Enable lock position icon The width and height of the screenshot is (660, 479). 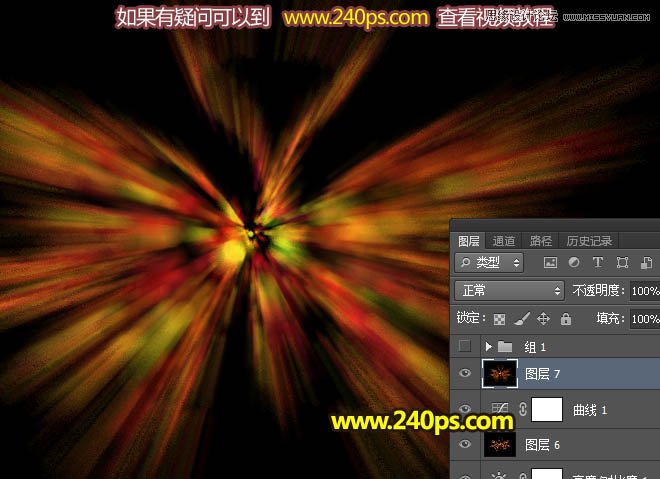(x=544, y=319)
